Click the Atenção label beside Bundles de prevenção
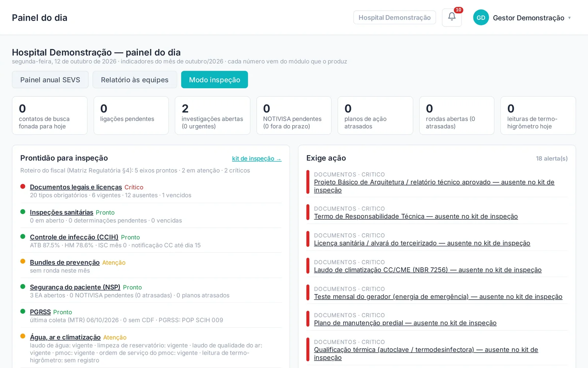The image size is (588, 368). [x=114, y=263]
